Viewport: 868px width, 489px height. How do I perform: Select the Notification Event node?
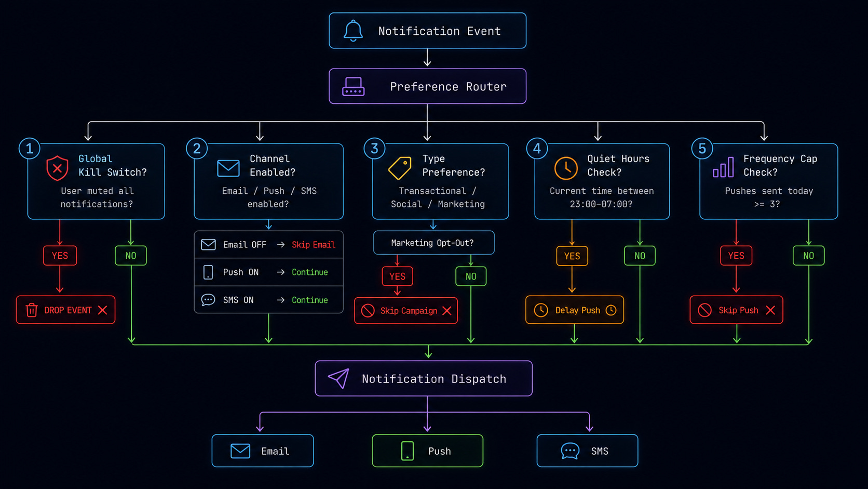(x=427, y=31)
